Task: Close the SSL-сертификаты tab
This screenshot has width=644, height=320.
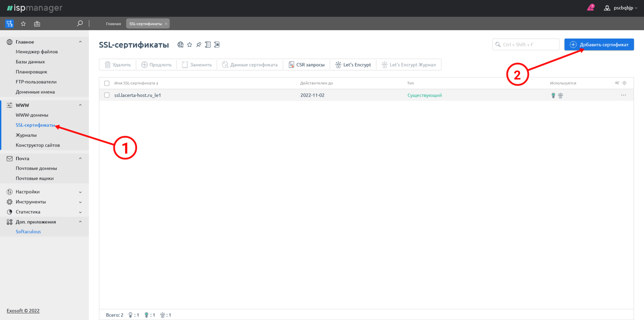Action: click(166, 24)
